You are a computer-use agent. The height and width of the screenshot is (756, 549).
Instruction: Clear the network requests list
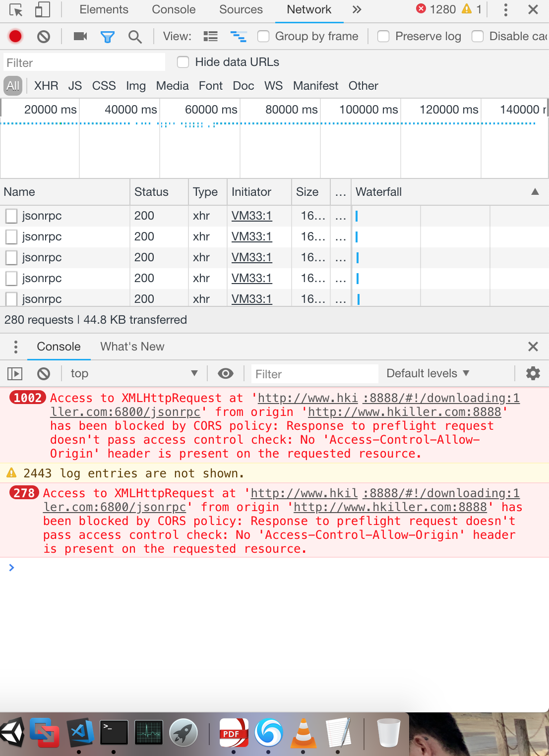(x=44, y=36)
